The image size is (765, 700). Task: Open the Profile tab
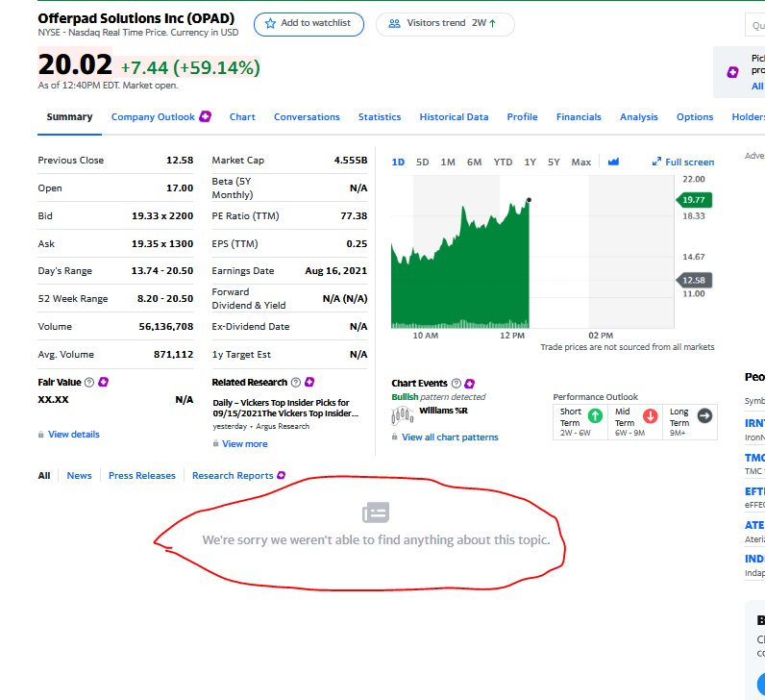point(522,116)
